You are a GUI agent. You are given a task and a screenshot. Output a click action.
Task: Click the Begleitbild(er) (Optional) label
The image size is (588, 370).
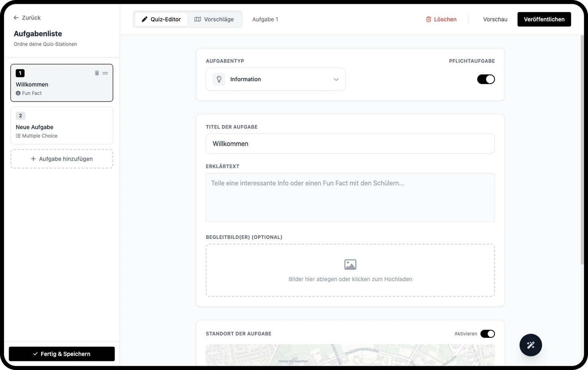click(x=244, y=237)
